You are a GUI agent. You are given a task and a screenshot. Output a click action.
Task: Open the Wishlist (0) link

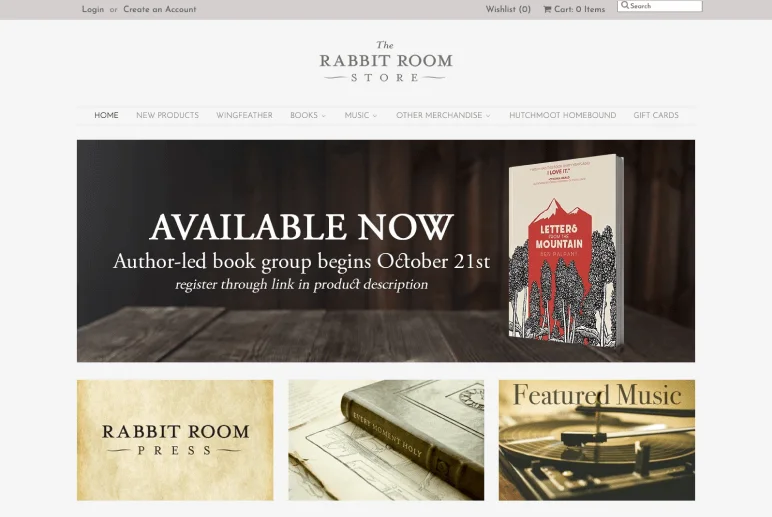pyautogui.click(x=508, y=9)
